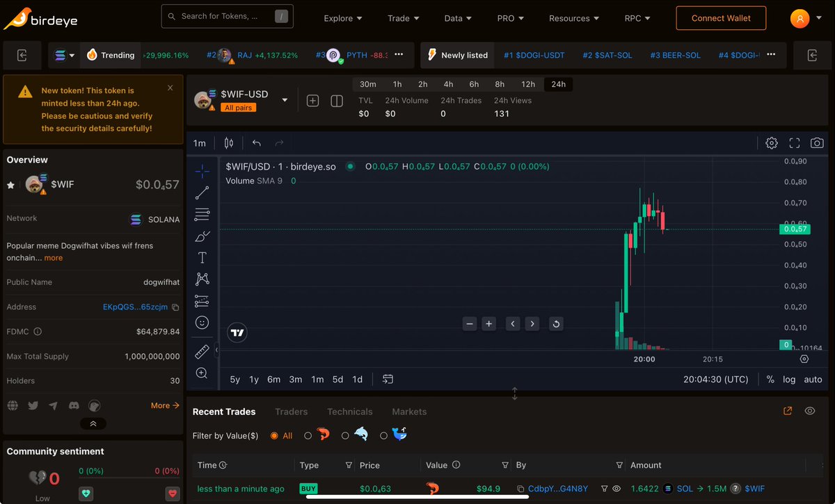Open the Twitter social link icon

(x=33, y=405)
